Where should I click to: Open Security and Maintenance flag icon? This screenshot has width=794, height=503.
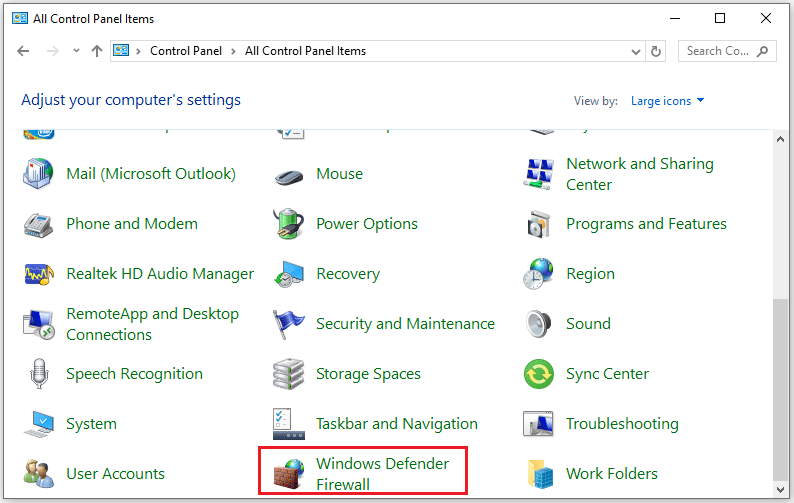(x=288, y=324)
